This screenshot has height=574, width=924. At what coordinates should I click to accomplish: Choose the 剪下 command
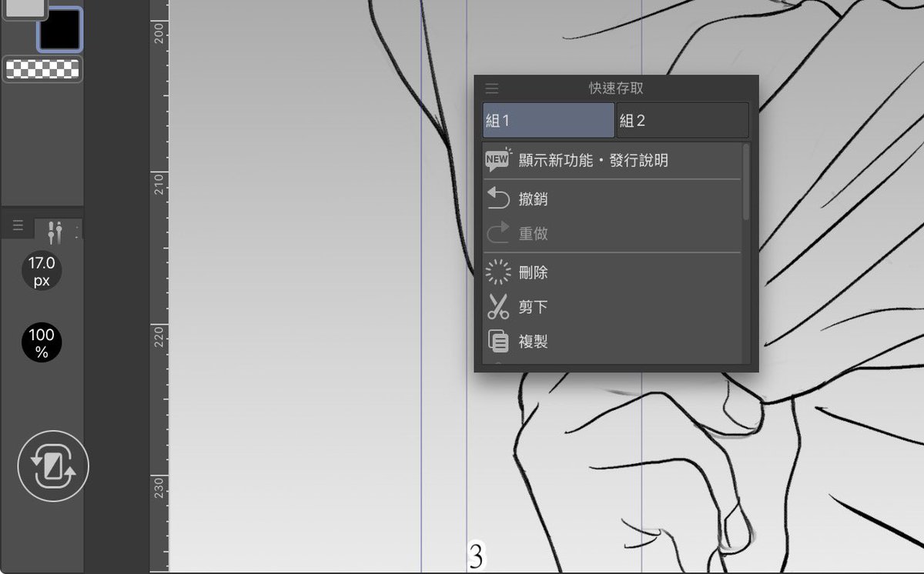[534, 307]
